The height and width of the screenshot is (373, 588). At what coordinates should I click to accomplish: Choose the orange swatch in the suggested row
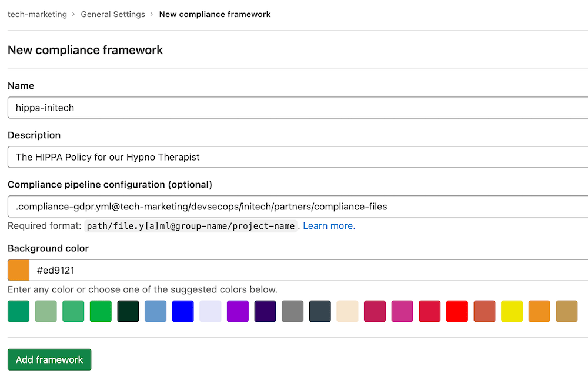click(539, 311)
